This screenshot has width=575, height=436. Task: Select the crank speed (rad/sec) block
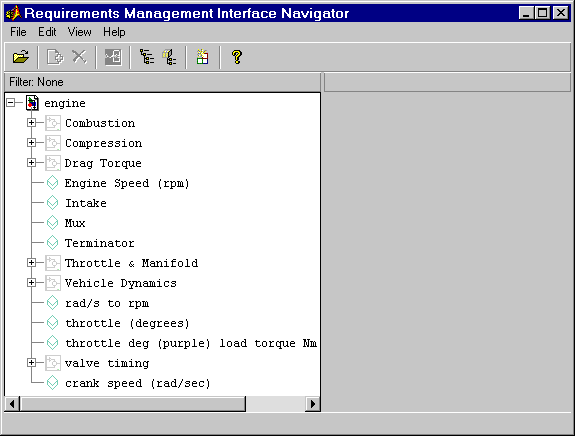pos(138,383)
